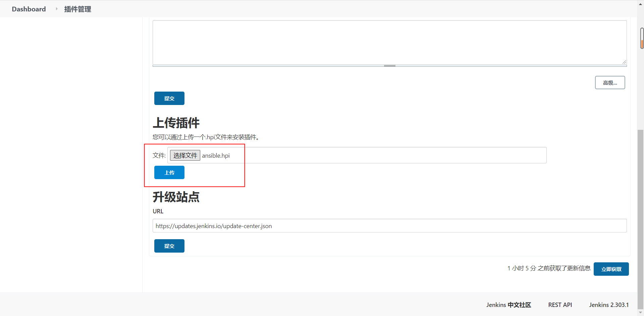Viewport: 644px width, 316px height.
Task: Click the 提交 button below the text area
Action: [169, 98]
